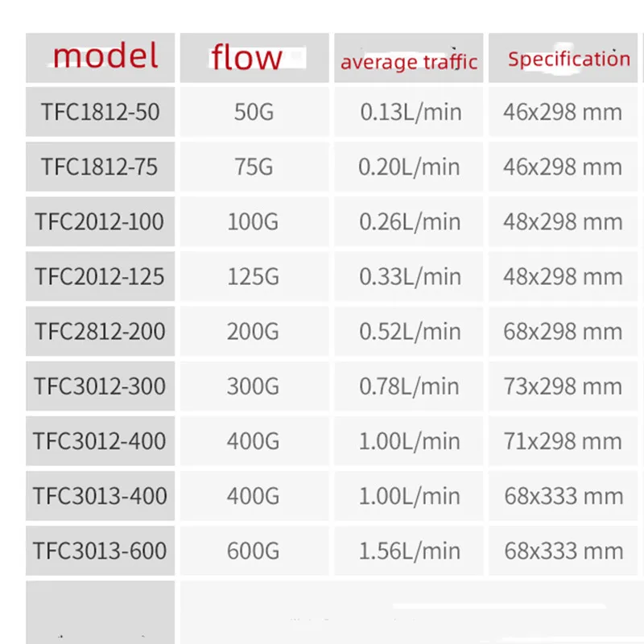Viewport: 644px width, 644px height.
Task: Select the 1.56L/min traffic cell
Action: (411, 551)
